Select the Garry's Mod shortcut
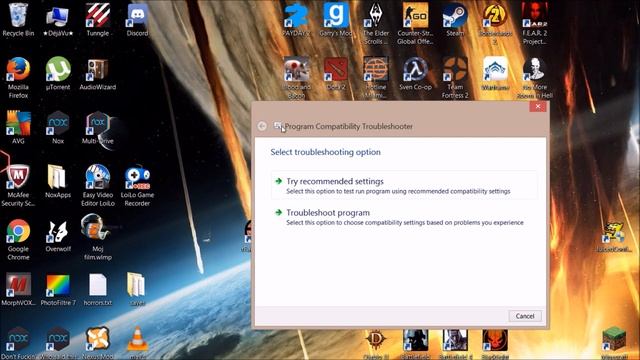This screenshot has width=640, height=360. 336,20
